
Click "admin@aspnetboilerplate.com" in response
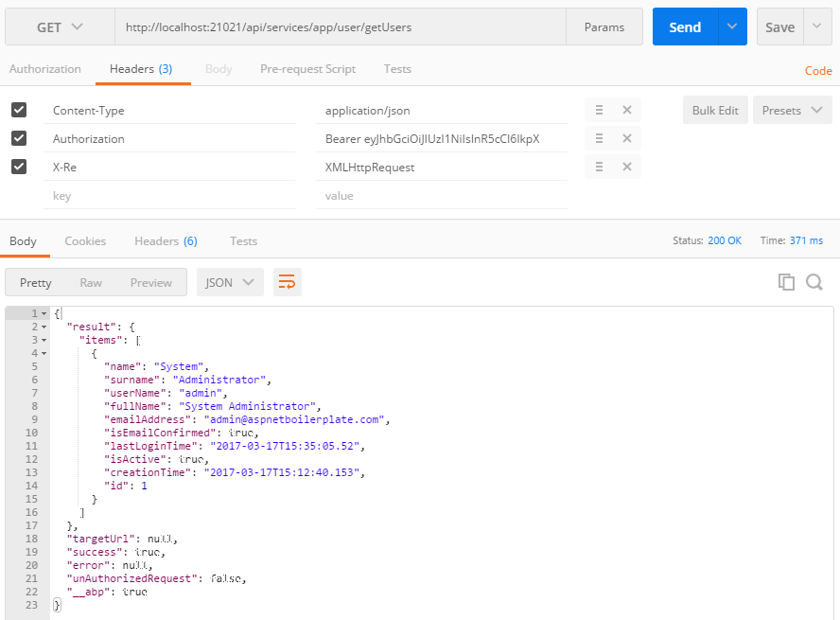294,419
